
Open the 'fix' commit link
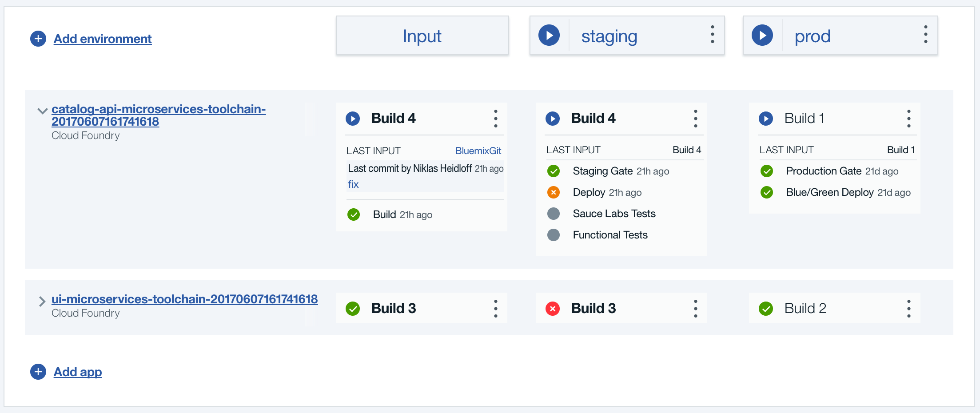pyautogui.click(x=353, y=184)
